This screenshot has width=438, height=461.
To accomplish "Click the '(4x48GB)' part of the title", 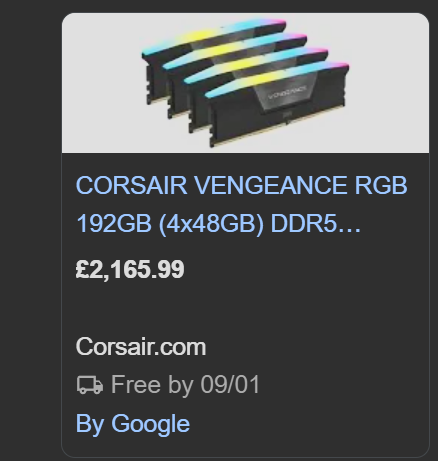I will (x=211, y=223).
